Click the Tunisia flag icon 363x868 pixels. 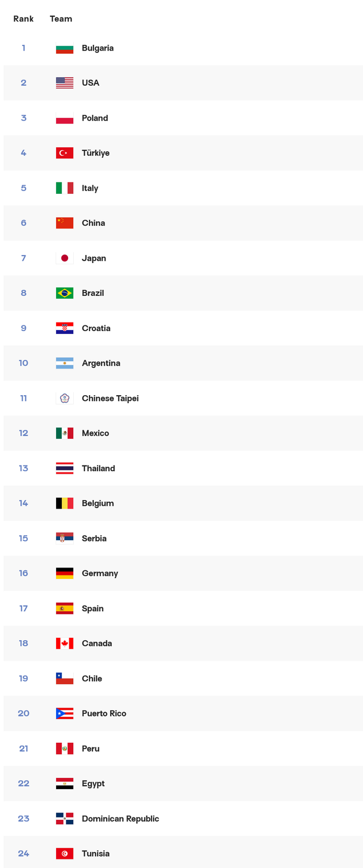[65, 853]
